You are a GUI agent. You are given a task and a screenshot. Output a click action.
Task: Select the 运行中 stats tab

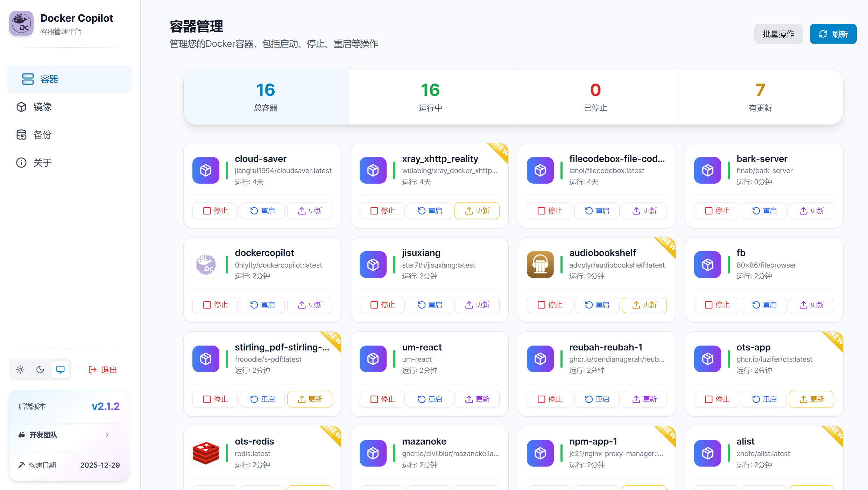click(431, 97)
